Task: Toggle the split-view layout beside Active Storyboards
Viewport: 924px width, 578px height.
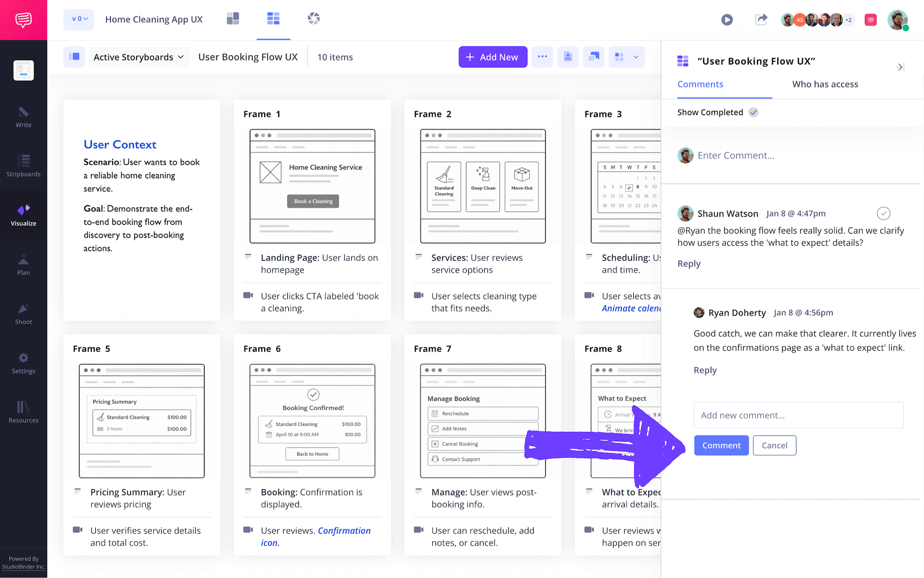Action: [74, 57]
